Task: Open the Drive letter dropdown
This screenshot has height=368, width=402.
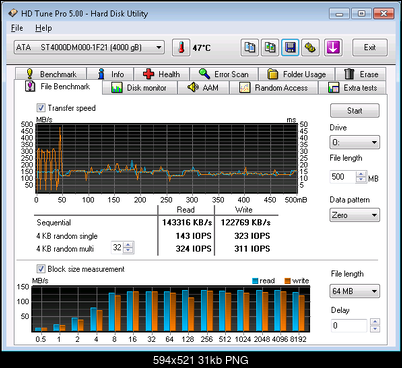Action: tap(355, 143)
